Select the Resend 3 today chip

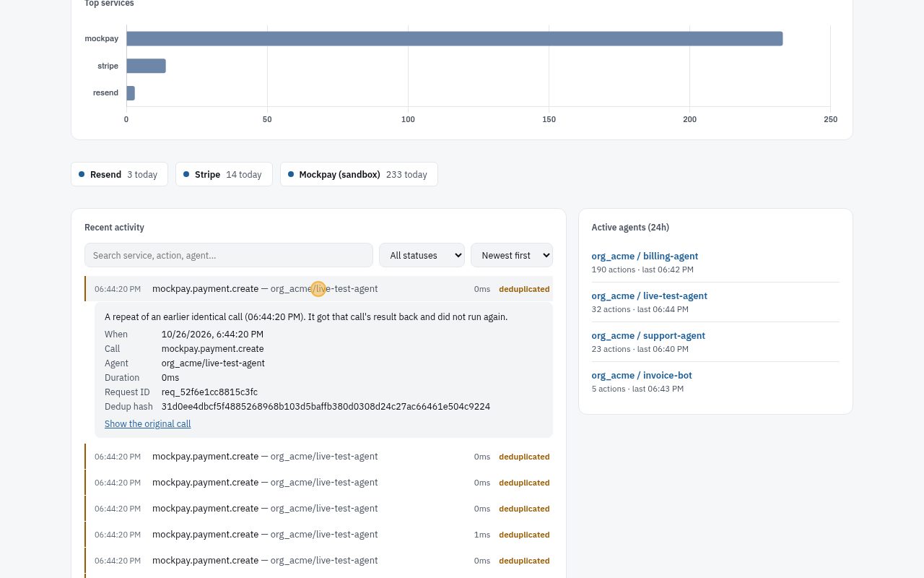pyautogui.click(x=119, y=174)
